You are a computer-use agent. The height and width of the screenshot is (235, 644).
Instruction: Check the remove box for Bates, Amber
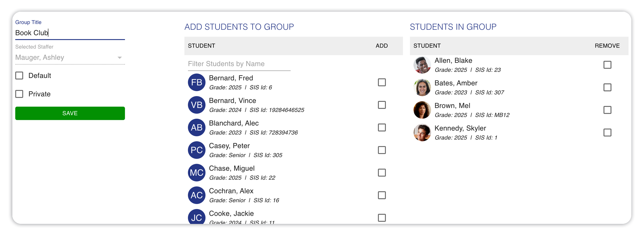point(607,87)
